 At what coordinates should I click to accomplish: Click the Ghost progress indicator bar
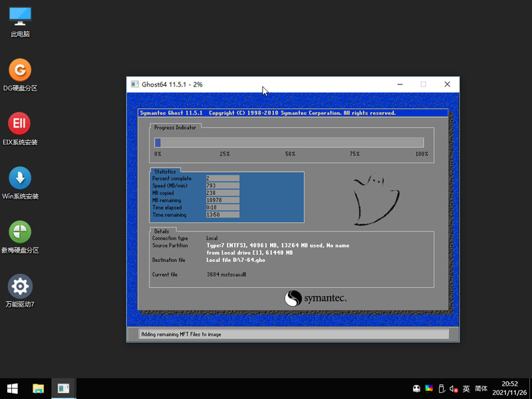coord(289,142)
